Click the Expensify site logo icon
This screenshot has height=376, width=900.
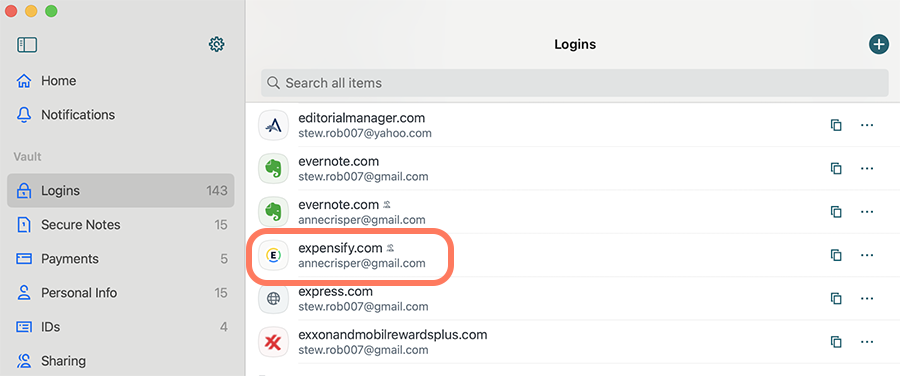pos(273,255)
